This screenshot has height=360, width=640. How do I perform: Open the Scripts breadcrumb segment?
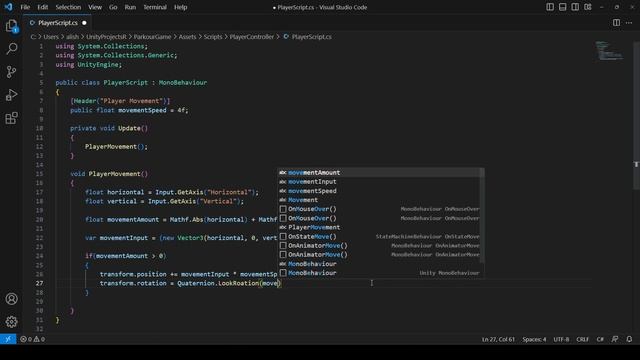(x=213, y=37)
